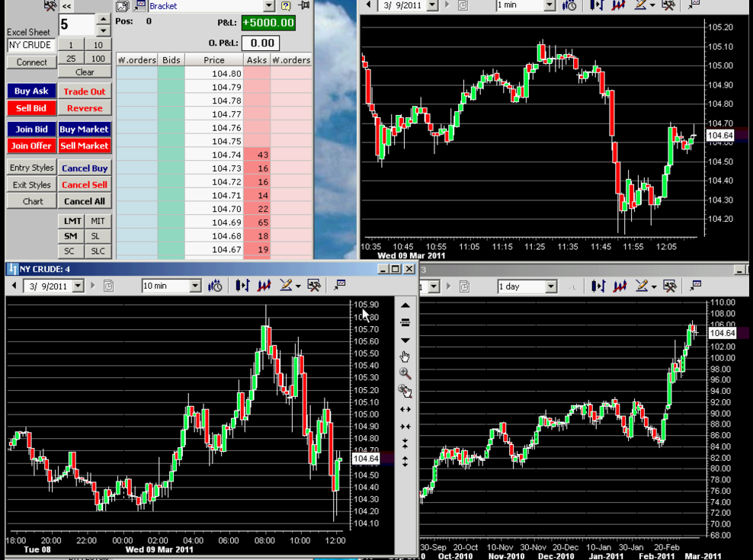Click the candlestick clock icon beside 10 min

tap(215, 286)
